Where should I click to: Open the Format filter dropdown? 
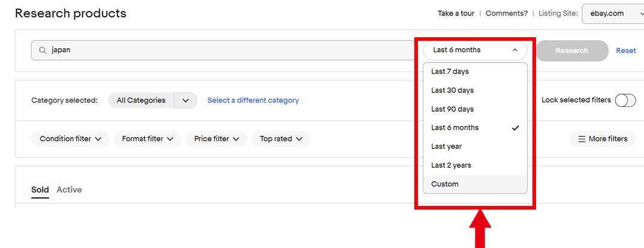(148, 139)
